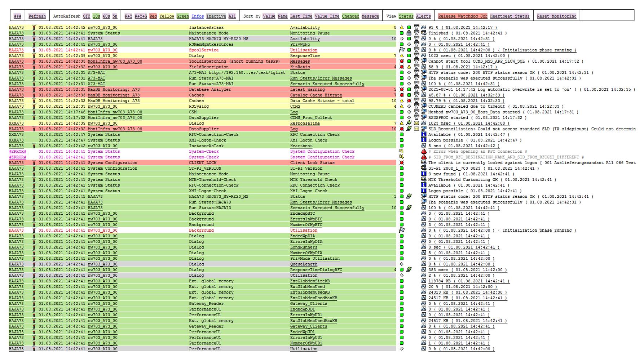Image resolution: width=644 pixels, height=362 pixels.
Task: Click envelope icon in XXXA73 Dialog ResponseTime row
Action: [x=416, y=123]
